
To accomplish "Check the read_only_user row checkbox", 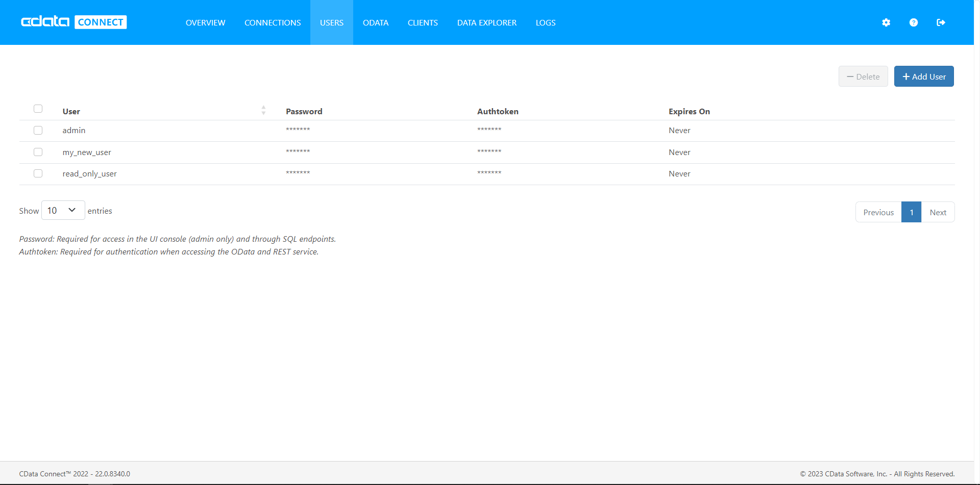I will click(38, 173).
